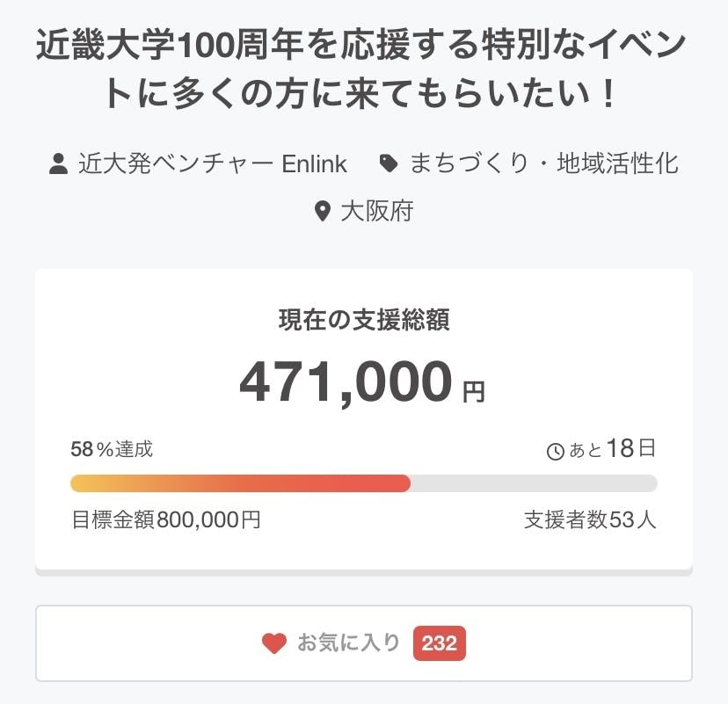This screenshot has width=728, height=704.
Task: Click the location pin icon
Action: (x=323, y=212)
